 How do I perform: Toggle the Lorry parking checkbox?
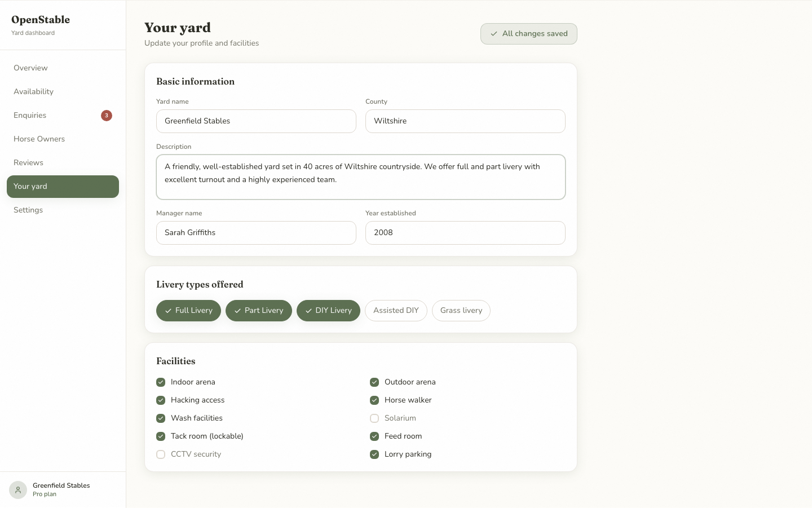point(374,454)
